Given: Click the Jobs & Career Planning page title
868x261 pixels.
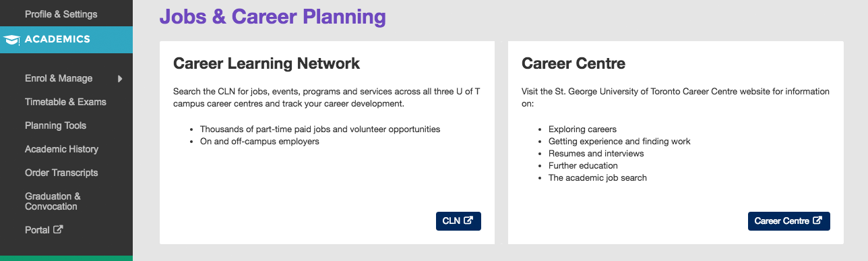Looking at the screenshot, I should (x=272, y=16).
